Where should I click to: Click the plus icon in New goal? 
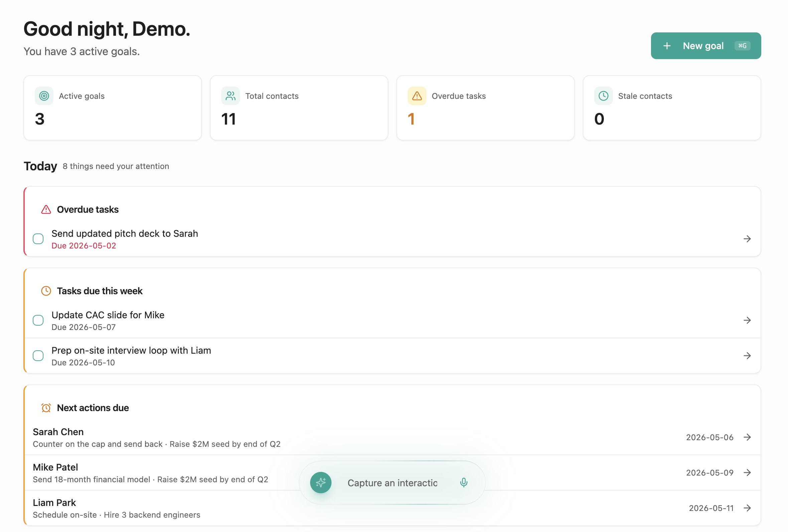667,46
